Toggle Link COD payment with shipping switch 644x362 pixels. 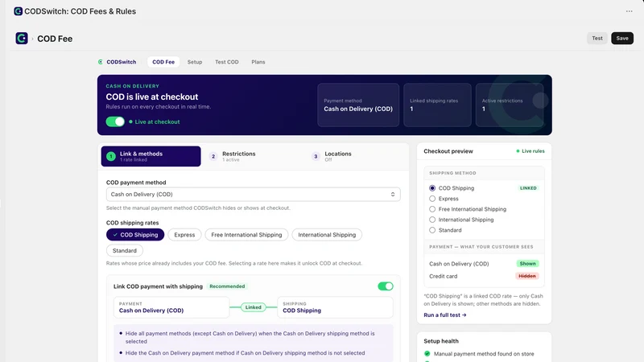point(386,286)
